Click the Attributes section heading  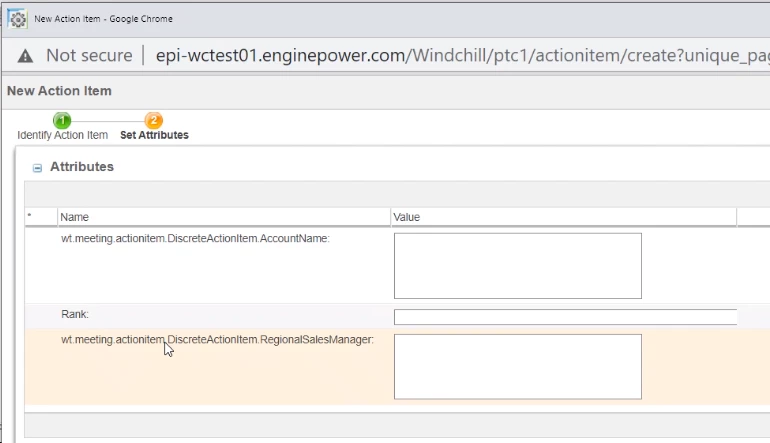pyautogui.click(x=82, y=167)
